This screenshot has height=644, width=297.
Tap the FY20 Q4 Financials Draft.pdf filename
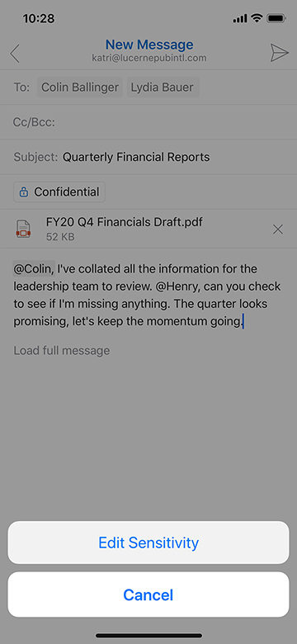tap(125, 222)
